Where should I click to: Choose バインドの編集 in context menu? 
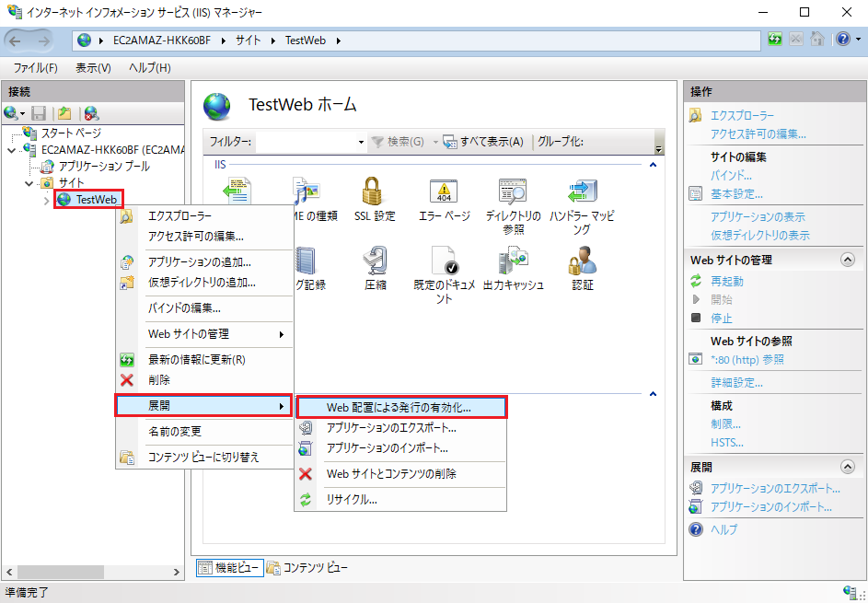point(203,308)
